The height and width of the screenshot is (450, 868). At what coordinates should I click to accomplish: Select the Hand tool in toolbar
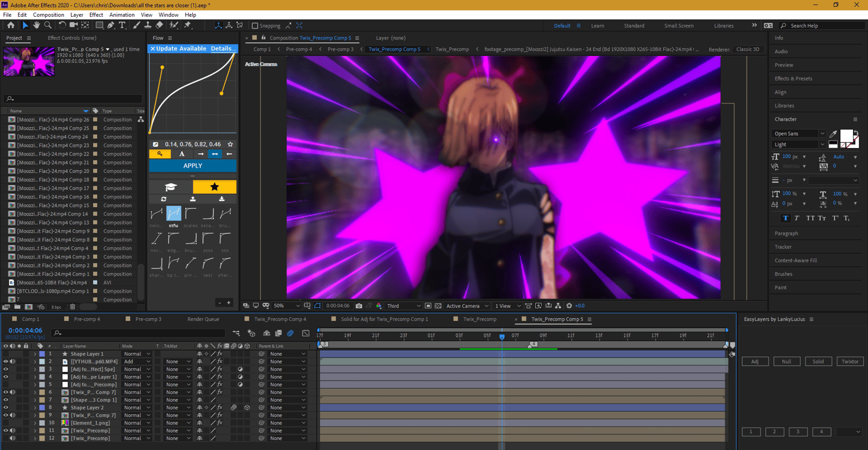36,25
